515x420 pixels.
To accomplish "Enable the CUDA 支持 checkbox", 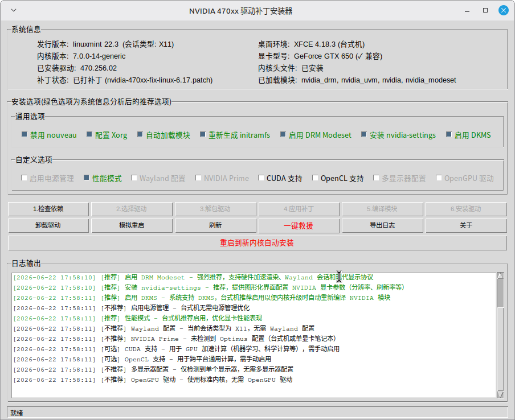I will [261, 178].
